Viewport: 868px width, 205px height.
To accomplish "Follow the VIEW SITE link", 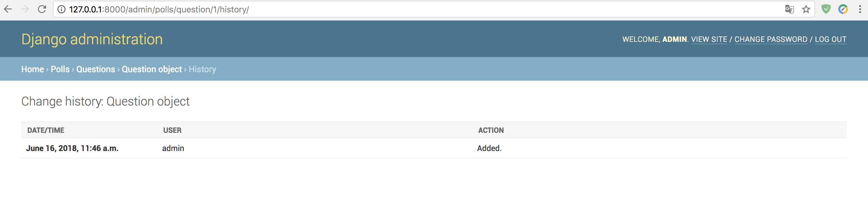I will click(709, 39).
